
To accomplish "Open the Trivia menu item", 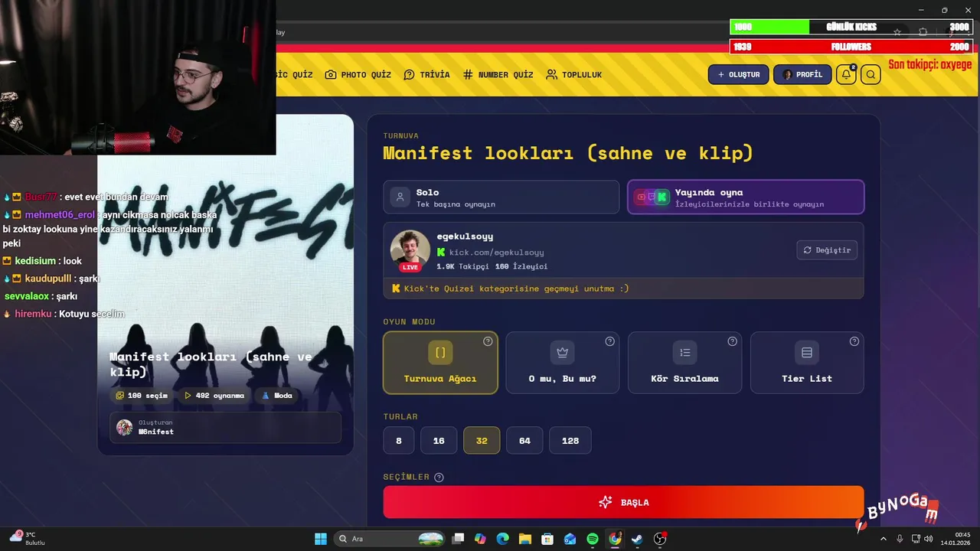I will point(426,74).
